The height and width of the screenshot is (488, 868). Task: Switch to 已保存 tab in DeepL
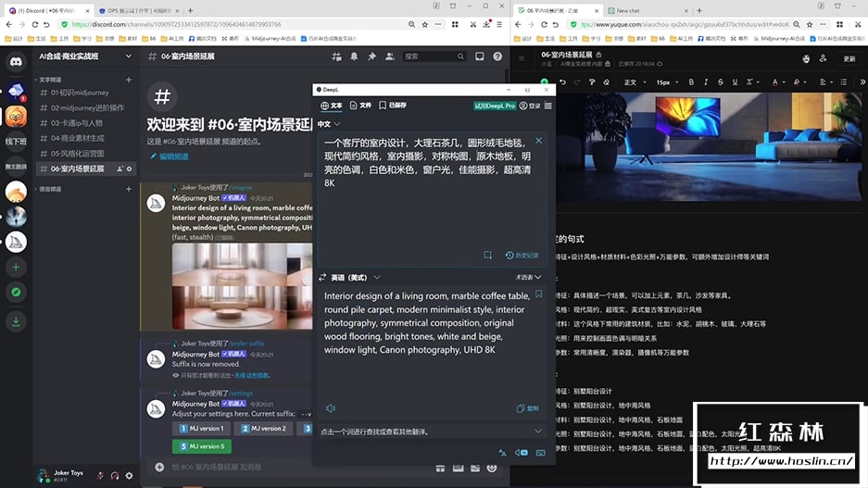pyautogui.click(x=393, y=106)
